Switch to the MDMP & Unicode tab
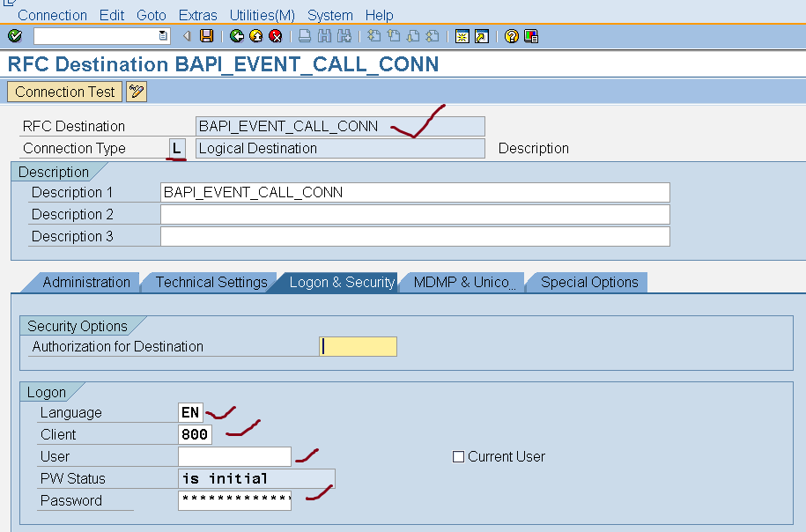 click(463, 282)
